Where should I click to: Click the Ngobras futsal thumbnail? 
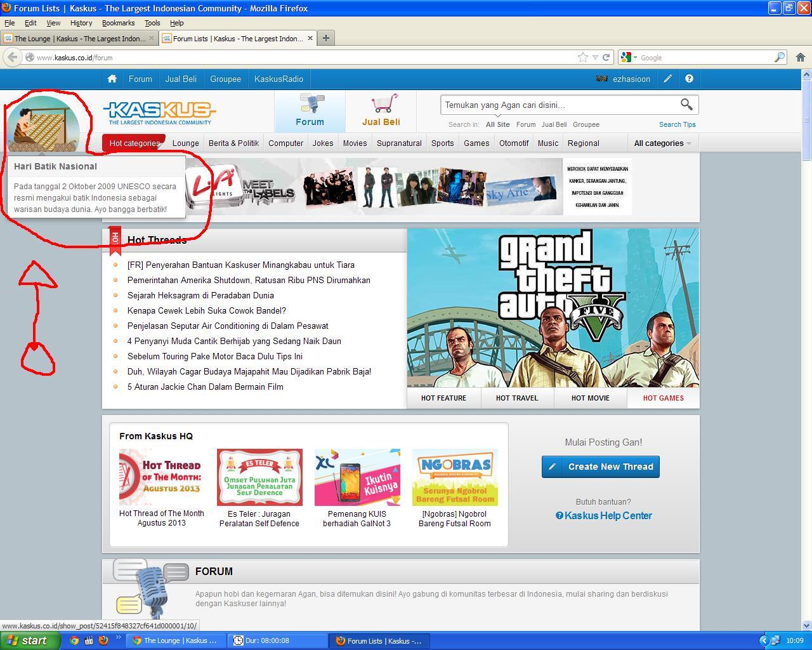click(x=455, y=477)
